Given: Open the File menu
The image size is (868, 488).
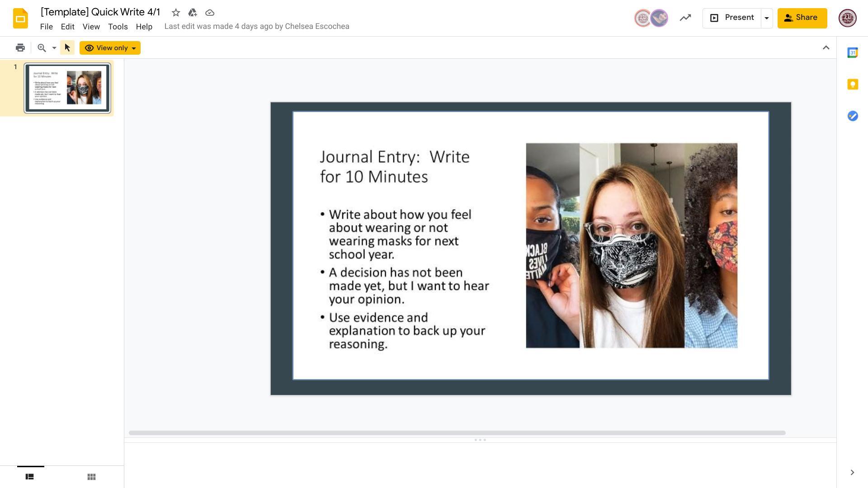Looking at the screenshot, I should 46,27.
